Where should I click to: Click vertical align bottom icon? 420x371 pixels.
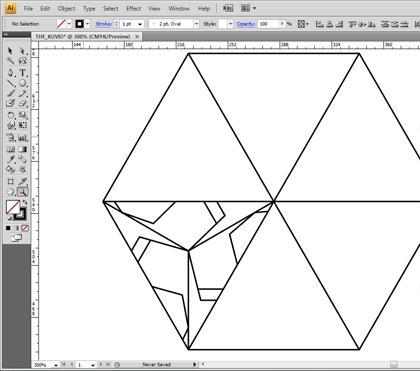(x=372, y=24)
